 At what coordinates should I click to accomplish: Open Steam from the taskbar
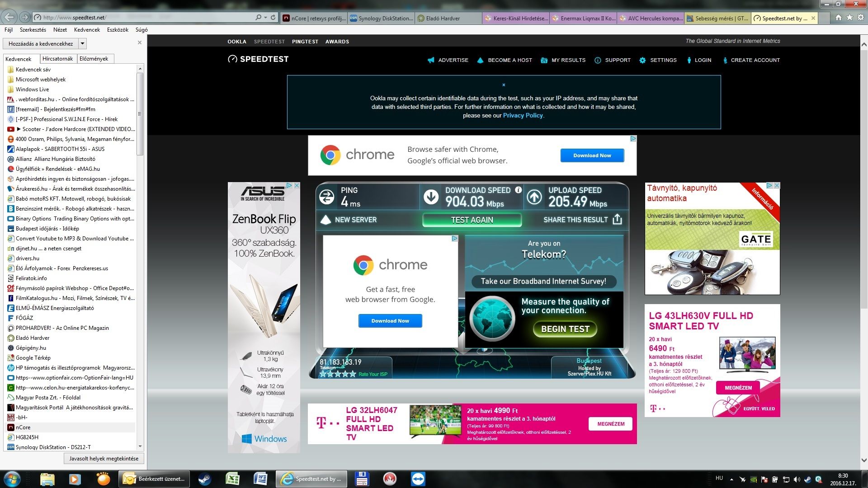pos(204,479)
